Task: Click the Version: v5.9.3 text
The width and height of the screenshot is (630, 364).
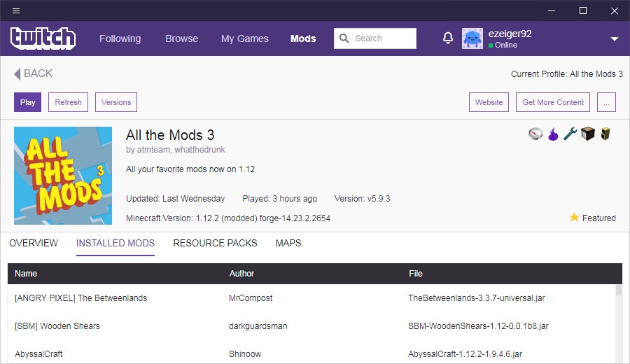Action: [x=362, y=199]
